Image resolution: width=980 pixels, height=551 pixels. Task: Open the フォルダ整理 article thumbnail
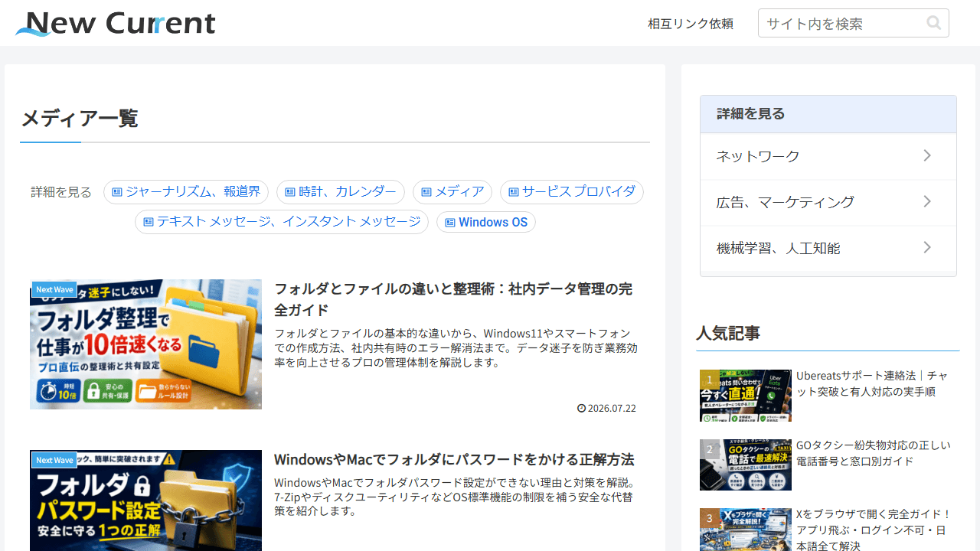tap(145, 344)
